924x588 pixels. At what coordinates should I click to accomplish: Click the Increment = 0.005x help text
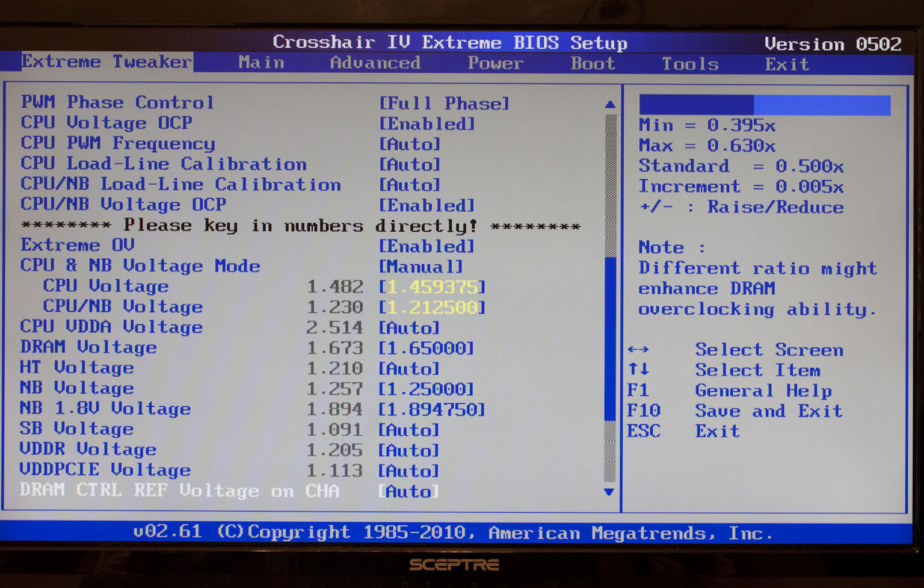coord(742,187)
